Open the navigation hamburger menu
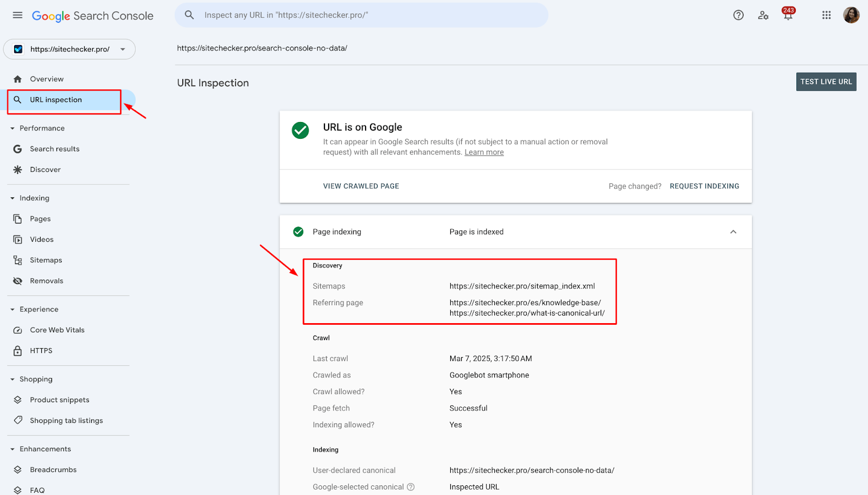 [x=17, y=15]
